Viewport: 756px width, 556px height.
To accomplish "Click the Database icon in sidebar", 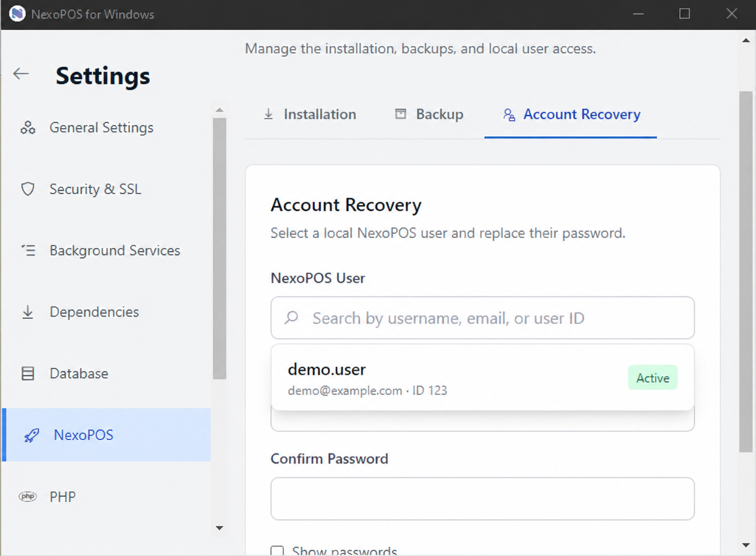I will (28, 373).
